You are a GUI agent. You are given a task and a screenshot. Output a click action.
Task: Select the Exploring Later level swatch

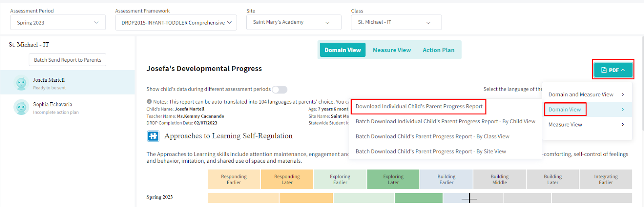(393, 180)
